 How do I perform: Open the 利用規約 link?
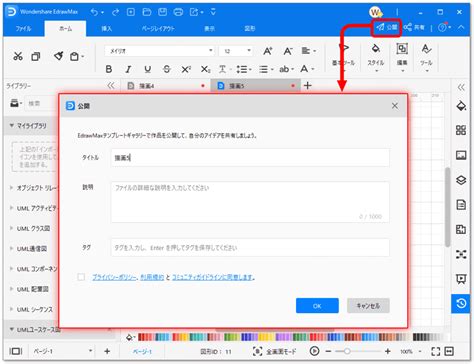[x=152, y=277]
